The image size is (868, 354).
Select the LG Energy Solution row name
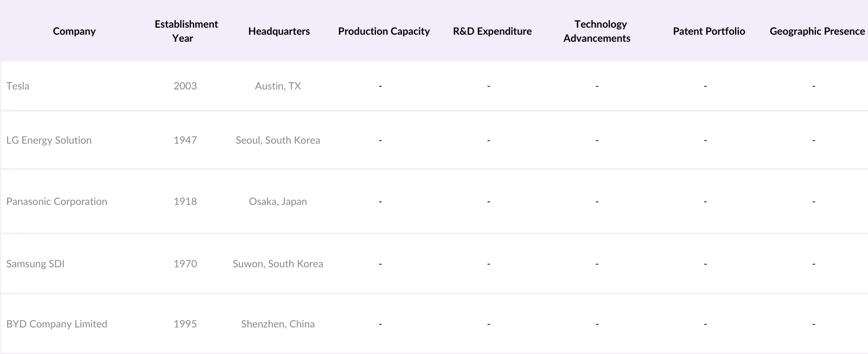click(x=49, y=140)
